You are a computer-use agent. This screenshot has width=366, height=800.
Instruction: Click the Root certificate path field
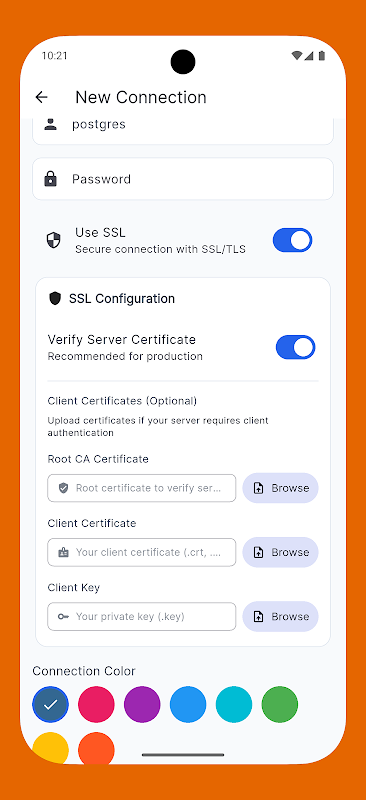[x=142, y=488]
